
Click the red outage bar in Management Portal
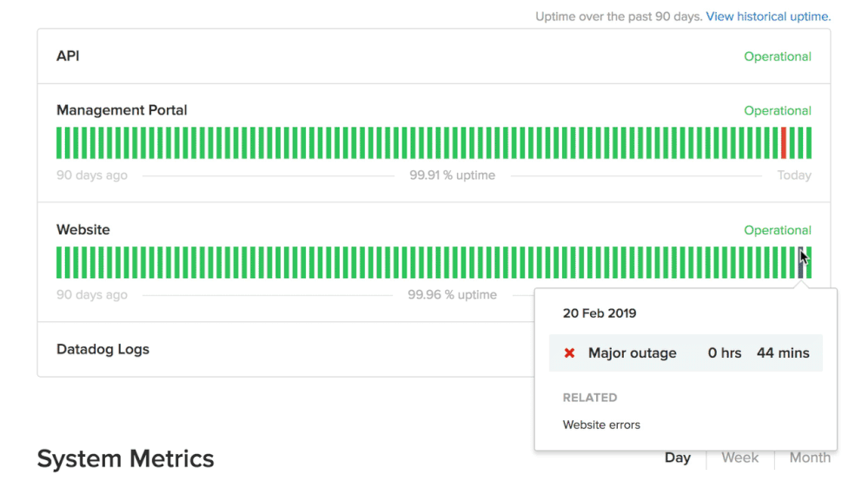[784, 142]
